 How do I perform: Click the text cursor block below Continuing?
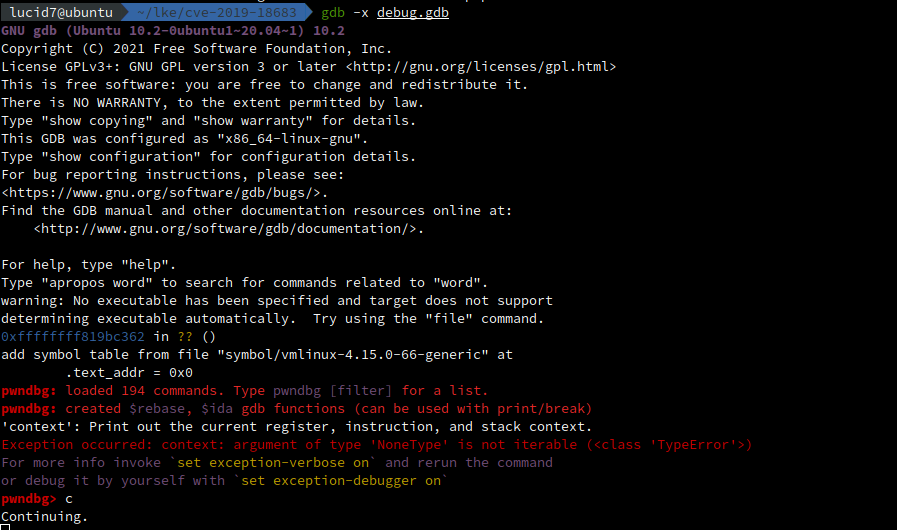(x=5, y=527)
